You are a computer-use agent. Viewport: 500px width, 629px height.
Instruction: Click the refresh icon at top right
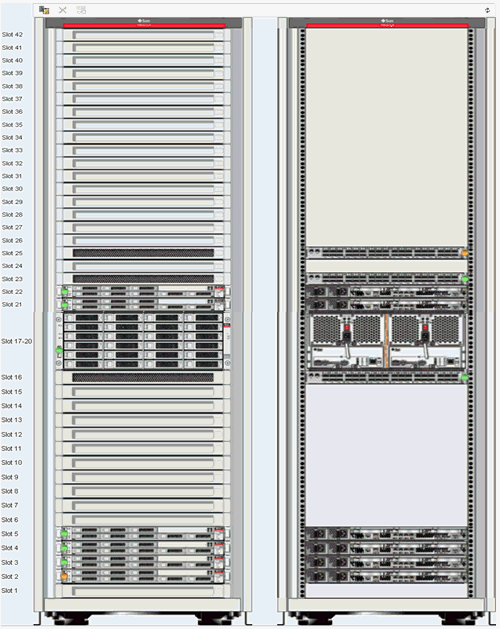point(488,10)
